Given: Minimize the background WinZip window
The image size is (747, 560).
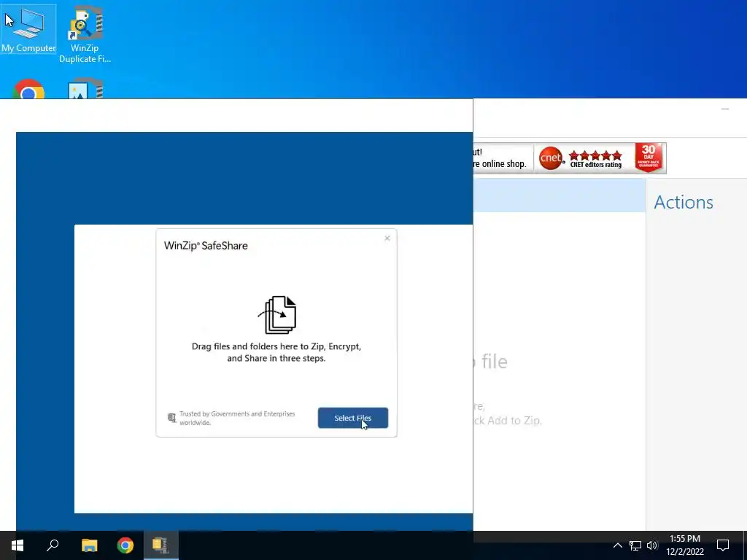Looking at the screenshot, I should tap(725, 109).
